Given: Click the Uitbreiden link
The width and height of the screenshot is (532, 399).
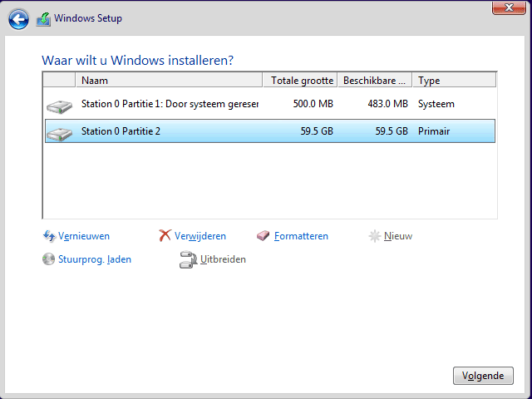Looking at the screenshot, I should 223,259.
